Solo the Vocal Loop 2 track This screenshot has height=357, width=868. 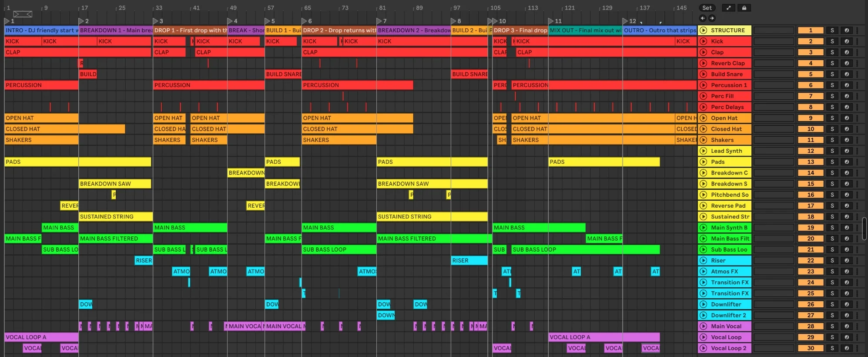coord(832,348)
